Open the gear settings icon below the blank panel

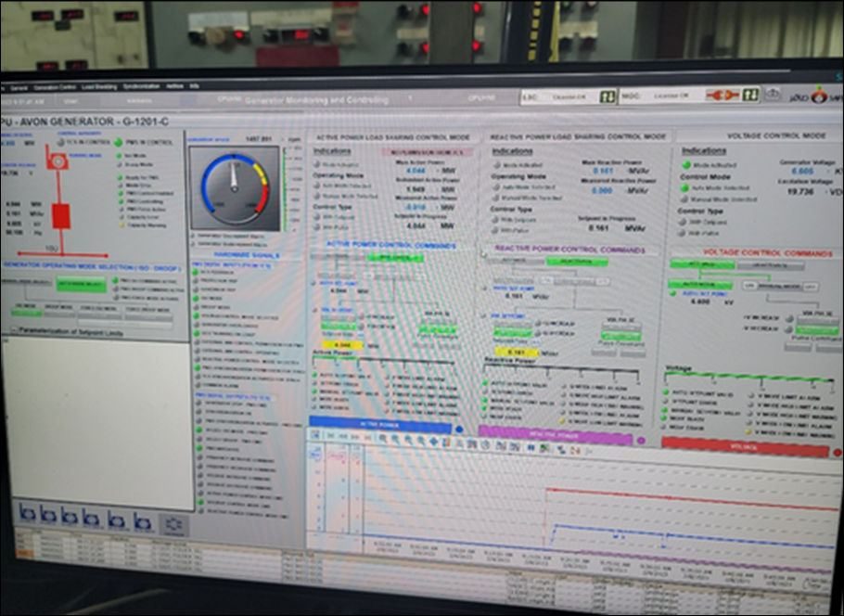[x=173, y=524]
